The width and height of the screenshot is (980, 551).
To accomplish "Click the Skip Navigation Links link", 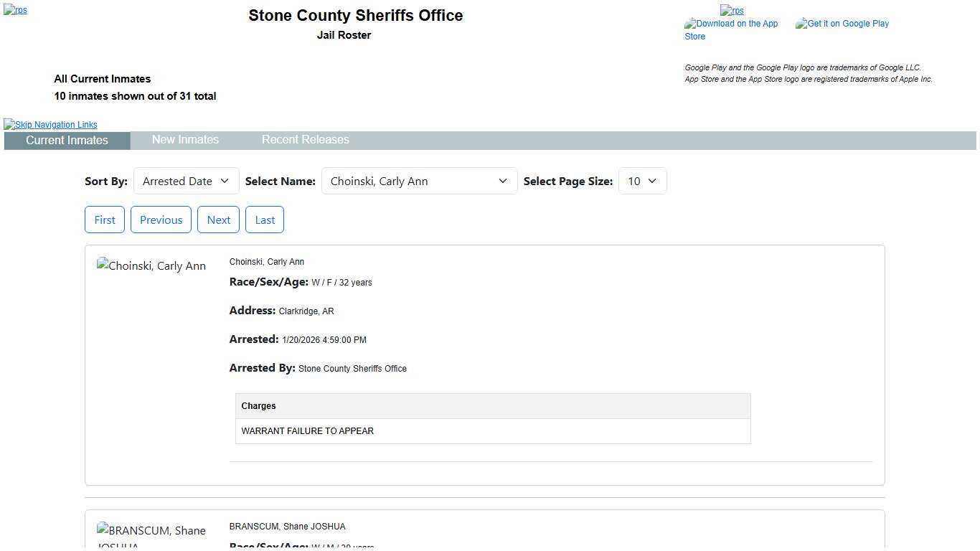I will [x=50, y=125].
